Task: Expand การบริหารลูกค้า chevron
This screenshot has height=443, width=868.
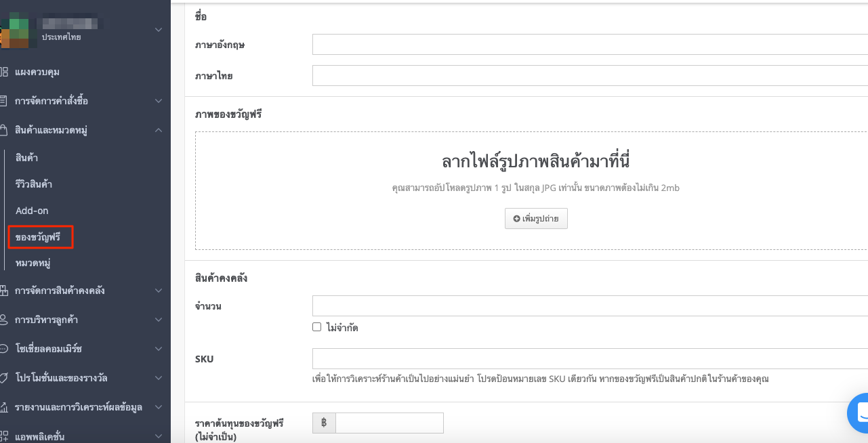Action: [x=159, y=320]
